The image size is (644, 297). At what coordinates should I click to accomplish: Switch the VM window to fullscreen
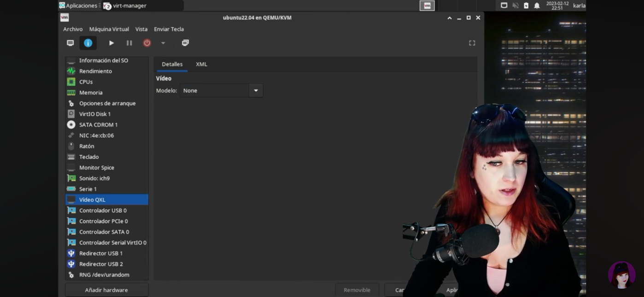472,43
